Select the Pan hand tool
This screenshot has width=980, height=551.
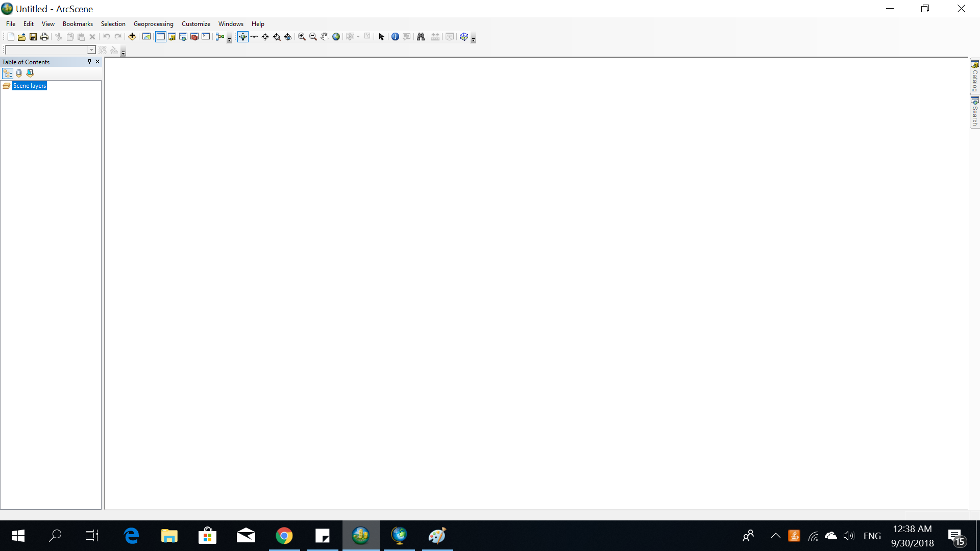(325, 37)
